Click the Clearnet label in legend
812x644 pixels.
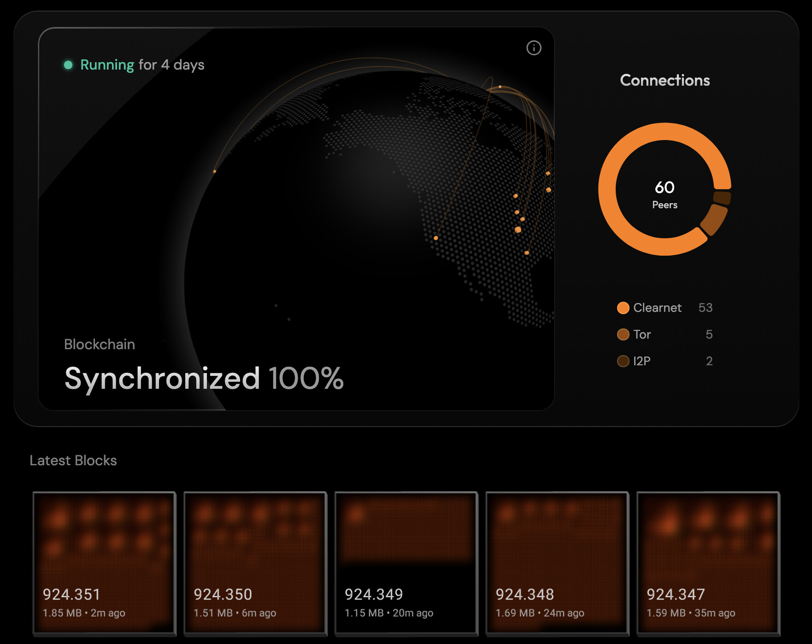(657, 308)
